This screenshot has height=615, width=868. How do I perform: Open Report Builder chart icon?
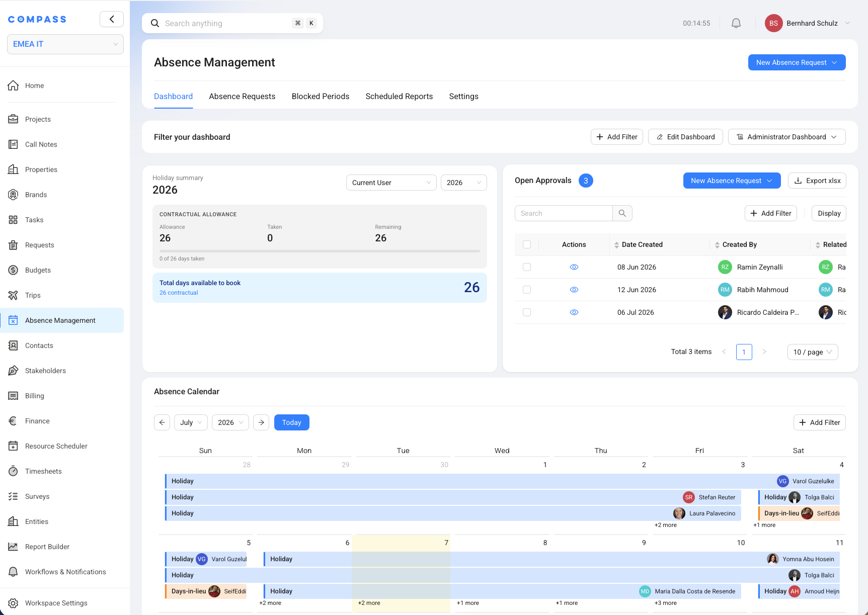point(14,547)
